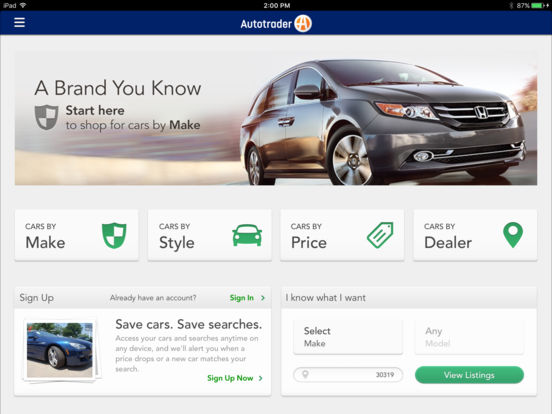Browse Cars by Make
Screen dimensions: 552x414
click(x=77, y=235)
